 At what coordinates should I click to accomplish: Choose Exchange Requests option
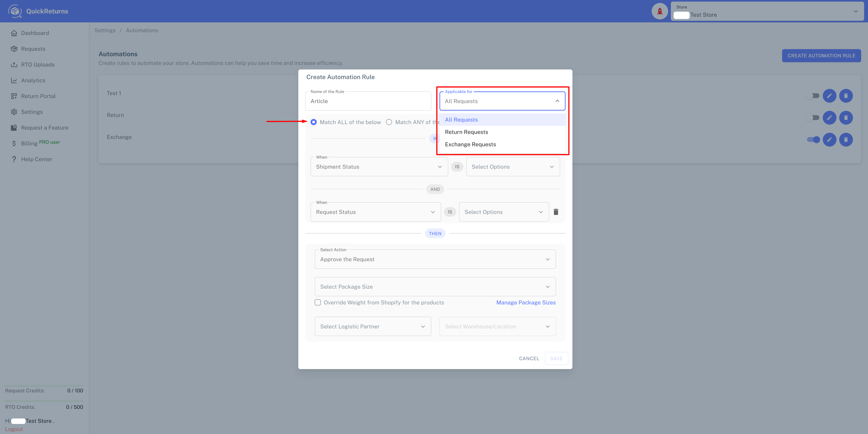point(502,144)
